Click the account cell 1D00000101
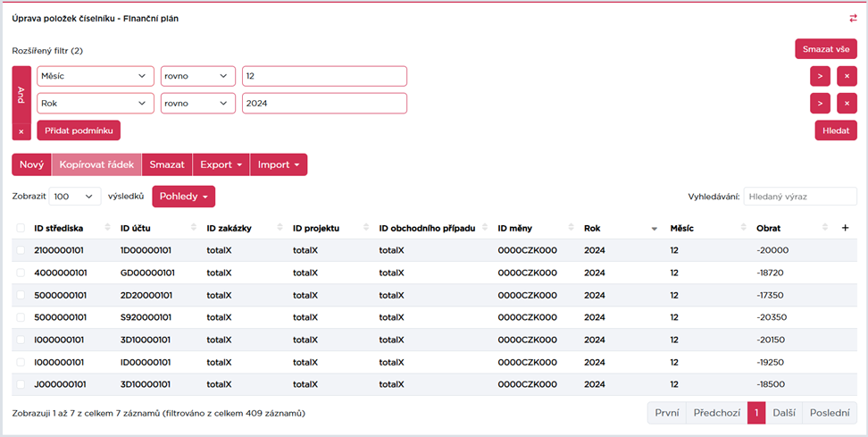The height and width of the screenshot is (437, 868). (x=146, y=250)
